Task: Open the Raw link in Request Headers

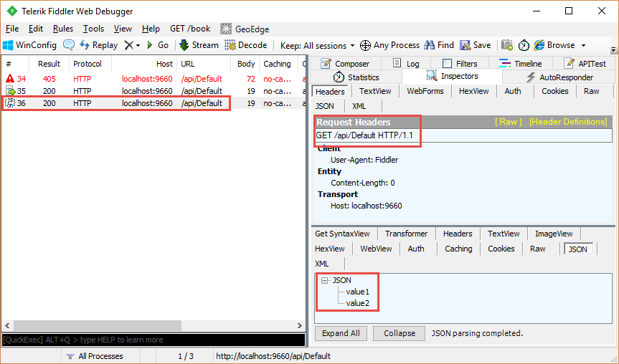Action: click(x=508, y=122)
